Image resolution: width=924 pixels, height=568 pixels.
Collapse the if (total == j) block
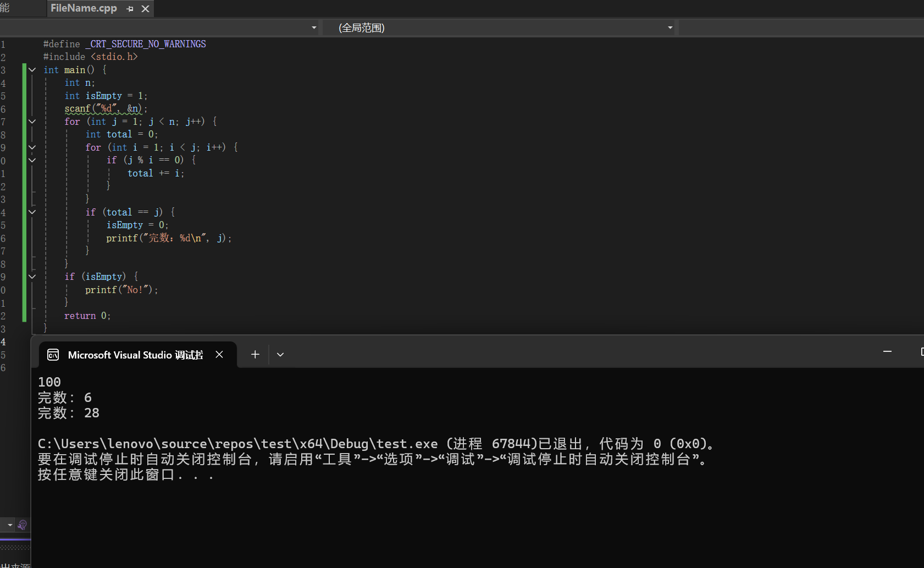tap(32, 212)
